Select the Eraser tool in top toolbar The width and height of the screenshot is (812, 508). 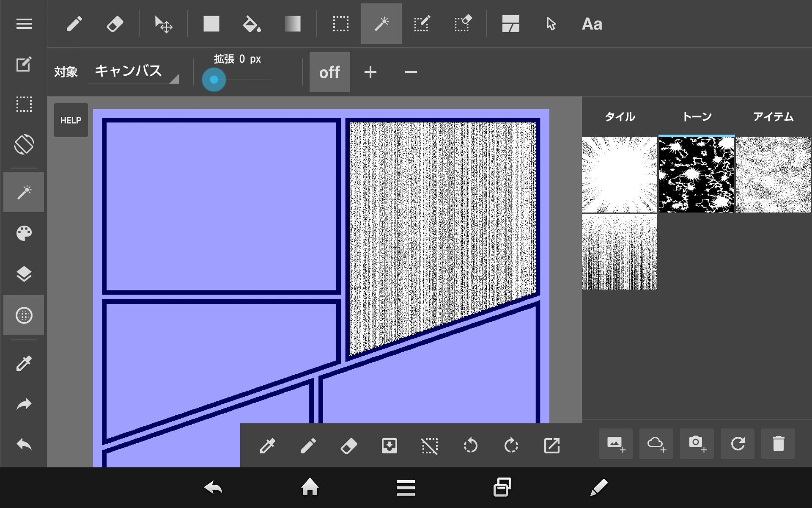pyautogui.click(x=115, y=24)
